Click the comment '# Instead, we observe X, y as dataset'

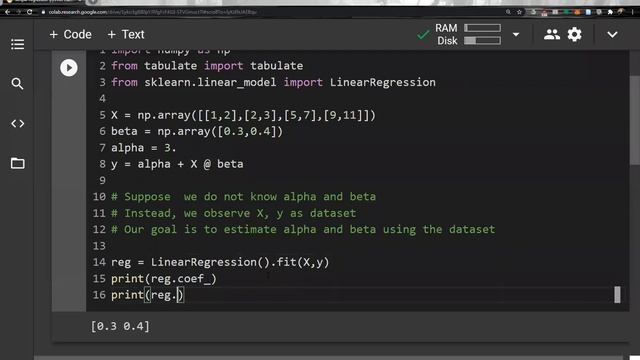point(233,213)
